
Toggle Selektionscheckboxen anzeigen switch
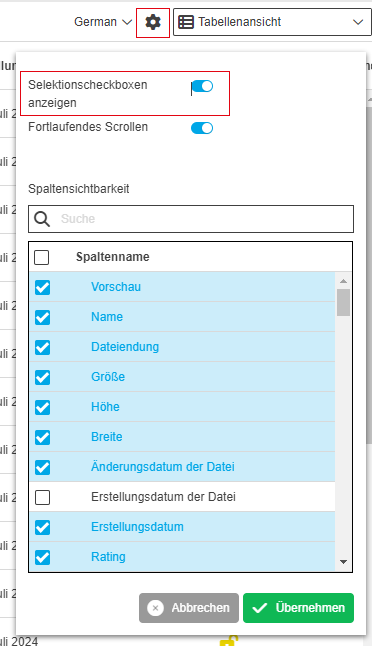[202, 86]
